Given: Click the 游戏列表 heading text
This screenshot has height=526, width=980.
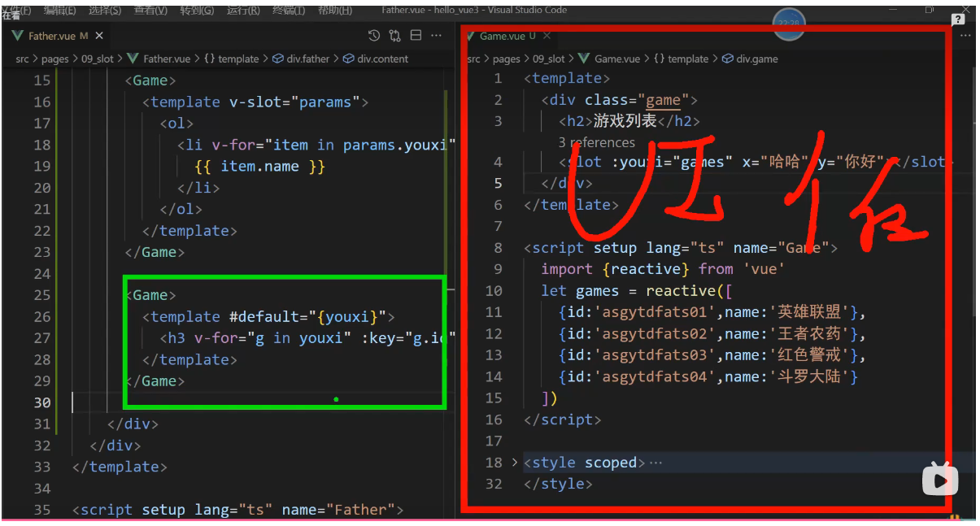Looking at the screenshot, I should coord(625,121).
